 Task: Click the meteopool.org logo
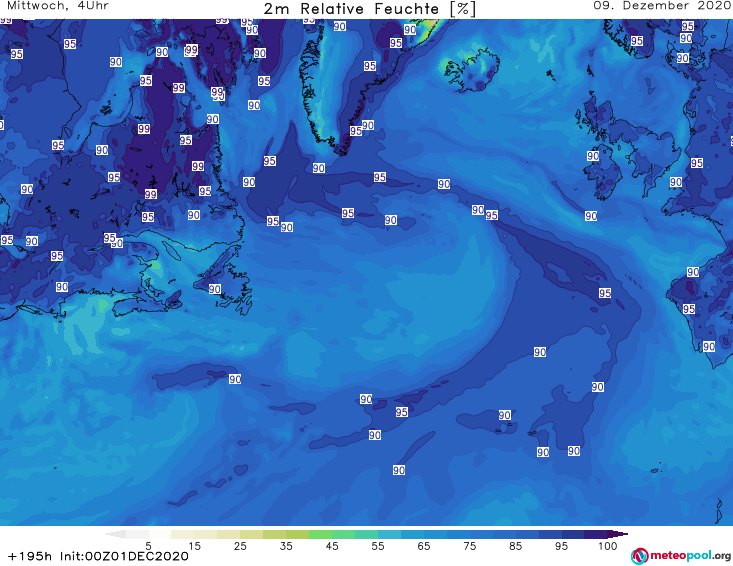[681, 556]
